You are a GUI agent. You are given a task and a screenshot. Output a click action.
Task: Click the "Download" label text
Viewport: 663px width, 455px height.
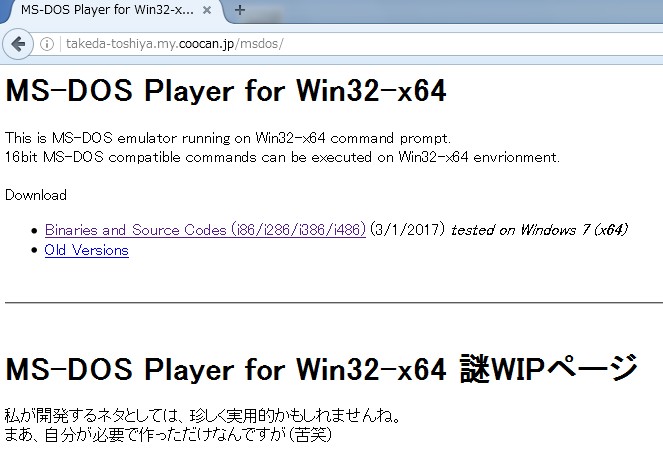point(36,195)
